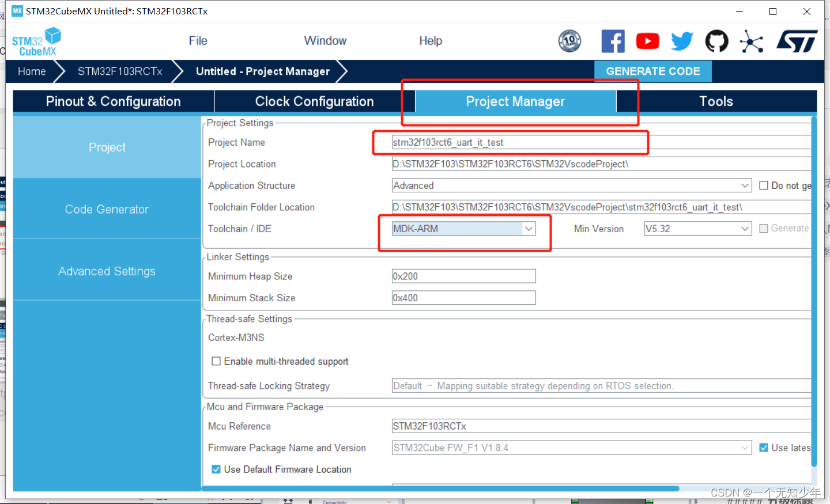Click the Mcu Reference field
The image size is (830, 504).
601,426
